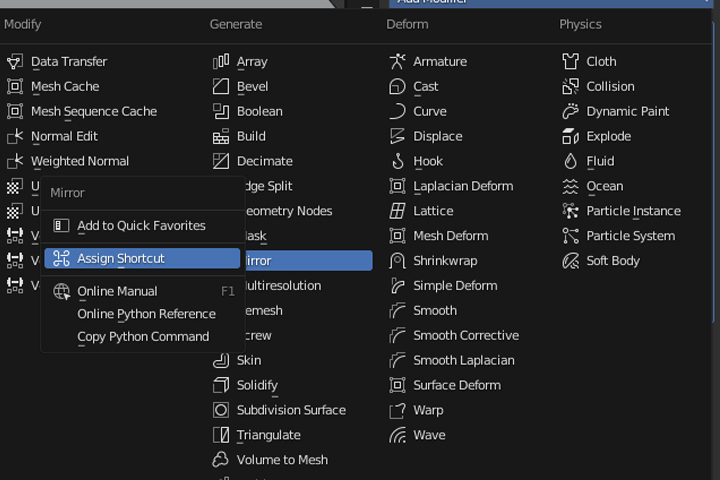Click the Mesh Sequence Cache icon

(15, 111)
